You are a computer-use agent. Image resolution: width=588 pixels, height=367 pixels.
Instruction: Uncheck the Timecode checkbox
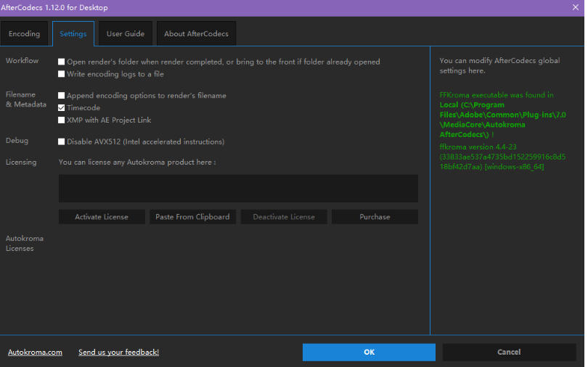point(62,108)
